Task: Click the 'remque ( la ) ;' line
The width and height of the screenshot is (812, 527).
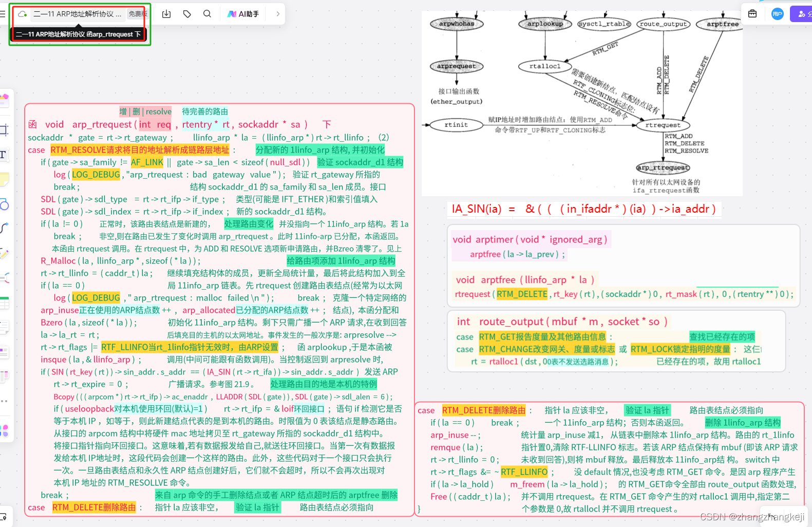Action: point(457,447)
